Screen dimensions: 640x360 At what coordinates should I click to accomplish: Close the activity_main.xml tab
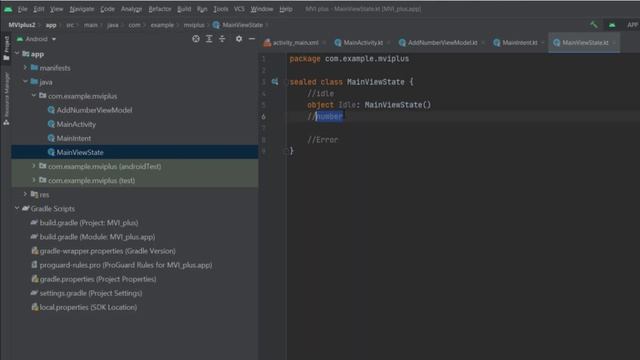click(324, 42)
